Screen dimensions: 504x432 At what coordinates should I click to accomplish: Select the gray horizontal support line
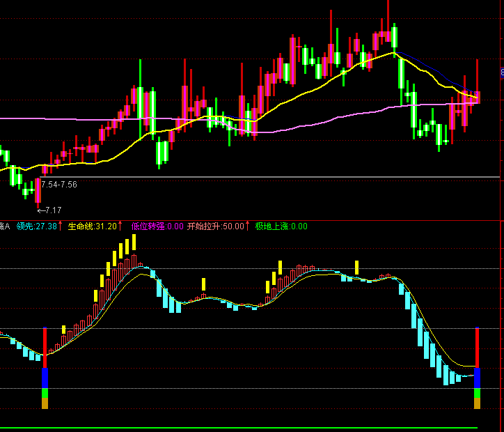pos(270,177)
